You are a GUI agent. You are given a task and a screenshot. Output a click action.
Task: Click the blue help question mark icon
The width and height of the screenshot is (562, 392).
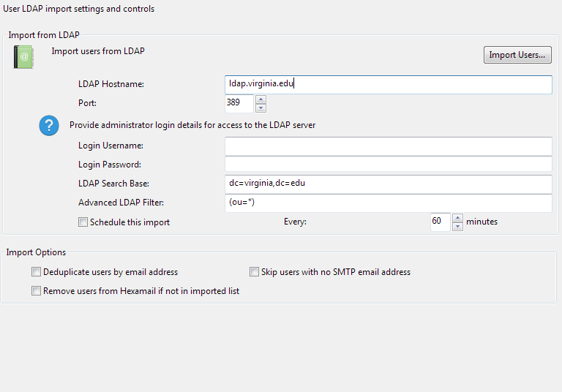click(x=48, y=125)
